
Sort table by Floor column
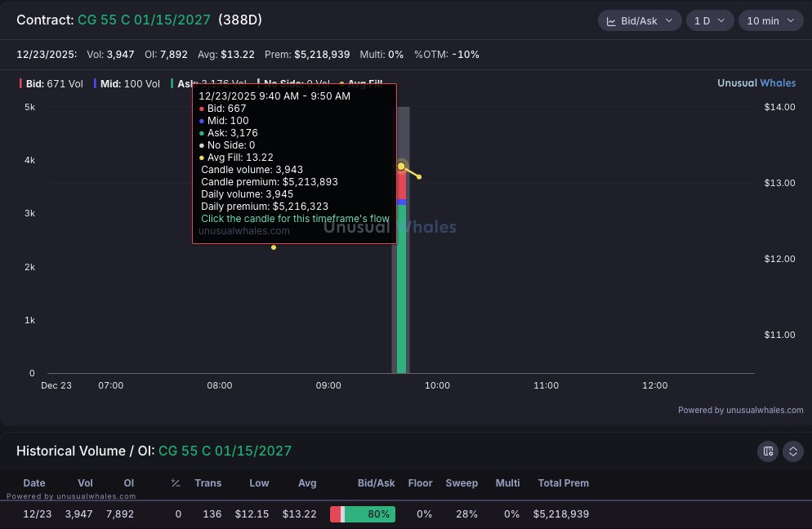tap(420, 483)
